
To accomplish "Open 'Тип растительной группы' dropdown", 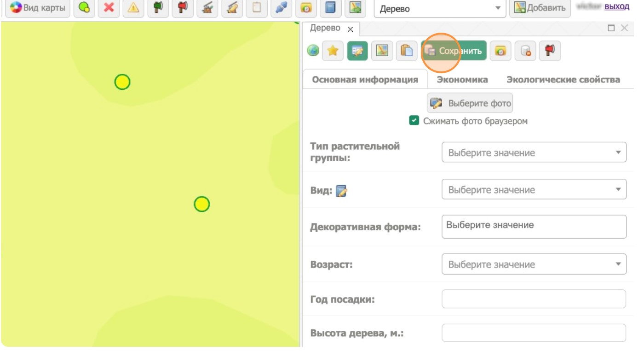I will coord(534,152).
